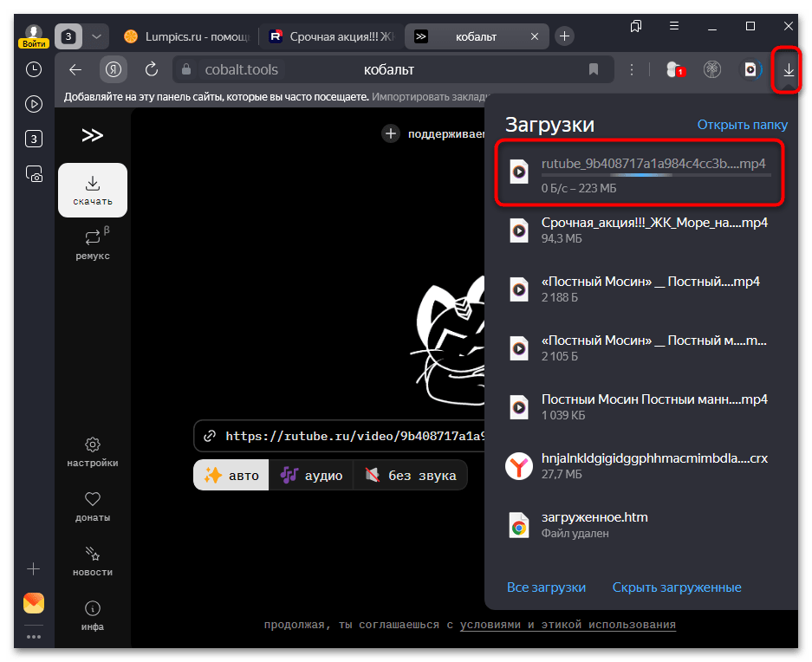Open the downloads arrow icon in toolbar
This screenshot has height=662, width=812.
(x=788, y=69)
